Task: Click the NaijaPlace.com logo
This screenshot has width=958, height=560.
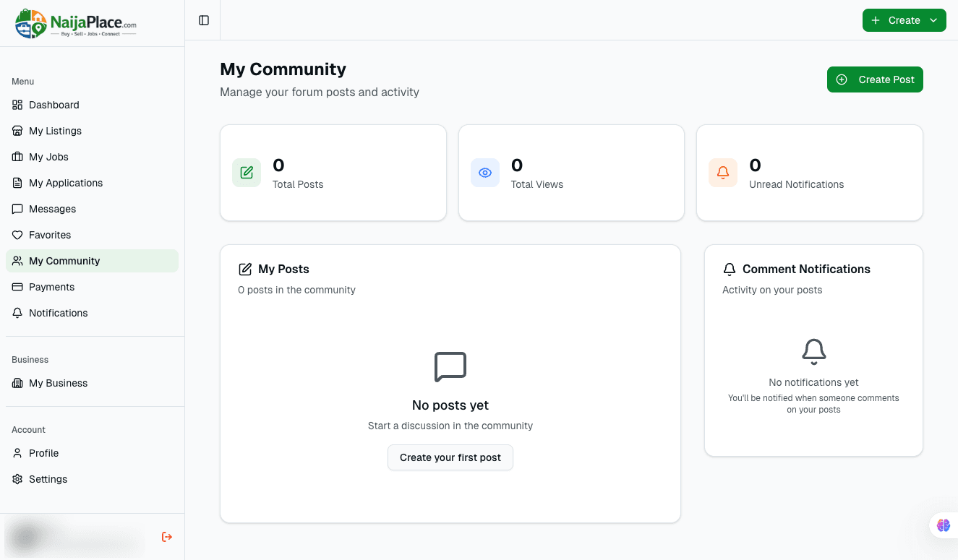Action: [x=76, y=24]
